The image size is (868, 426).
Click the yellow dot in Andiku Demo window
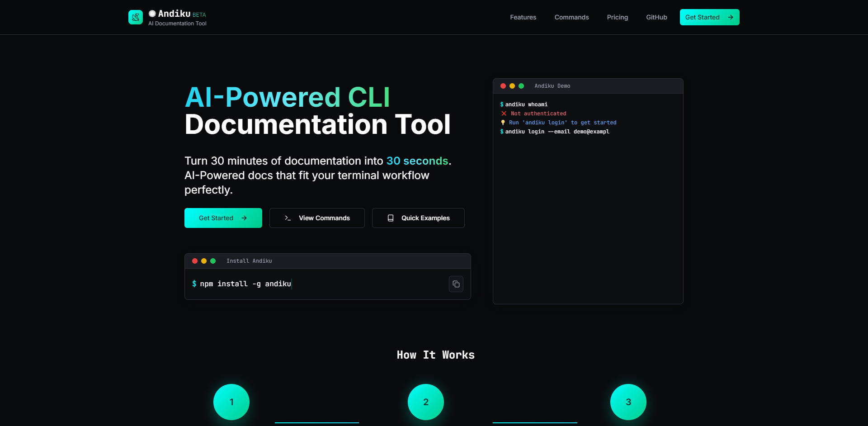(512, 86)
